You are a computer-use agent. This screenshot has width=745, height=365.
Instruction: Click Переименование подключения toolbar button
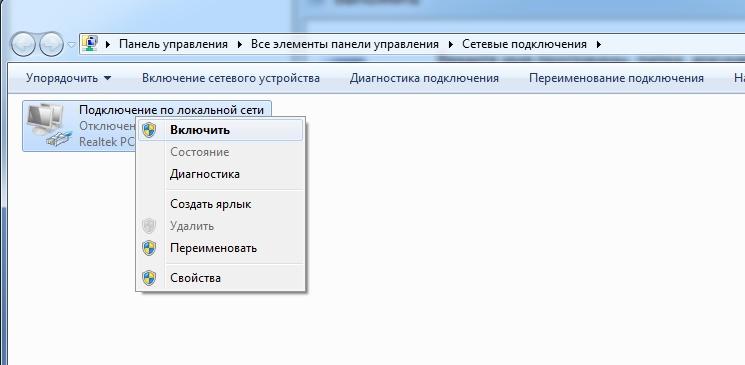click(x=616, y=78)
